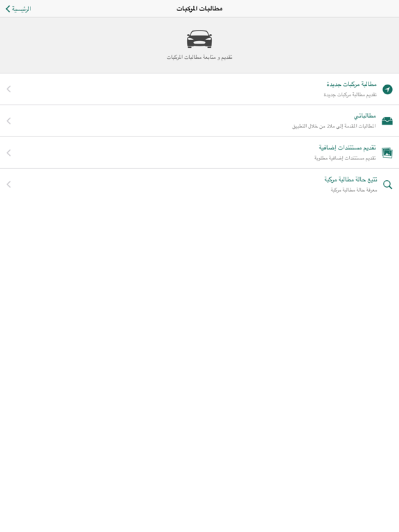This screenshot has height=532, width=399.
Task: Select subtitle معرفة حالة مطالبة مركبة
Action: pos(354,190)
